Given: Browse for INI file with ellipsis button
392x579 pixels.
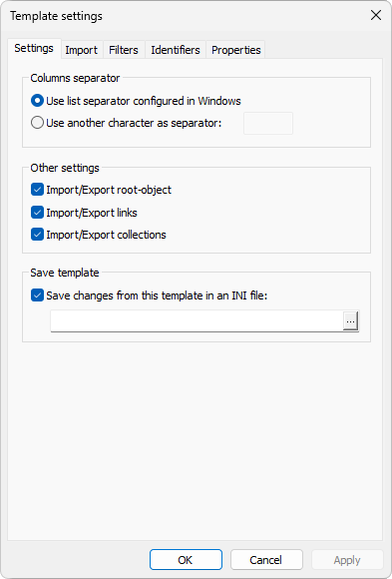Looking at the screenshot, I should 351,321.
